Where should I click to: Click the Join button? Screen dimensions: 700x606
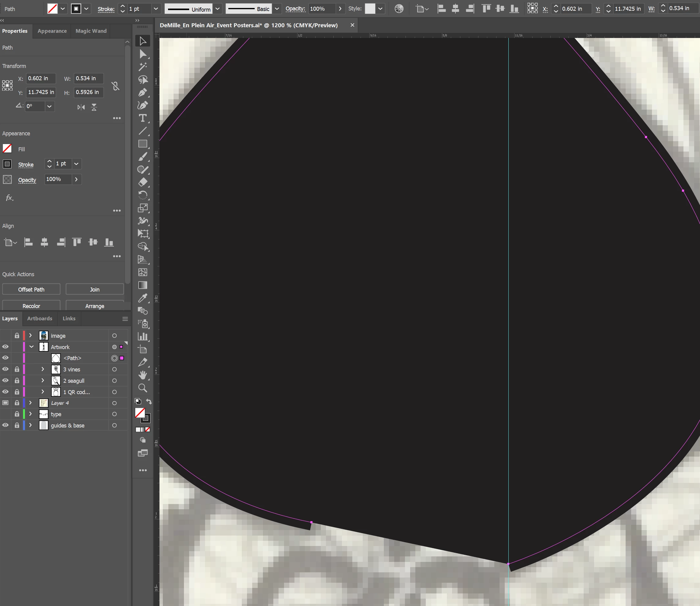pos(95,289)
